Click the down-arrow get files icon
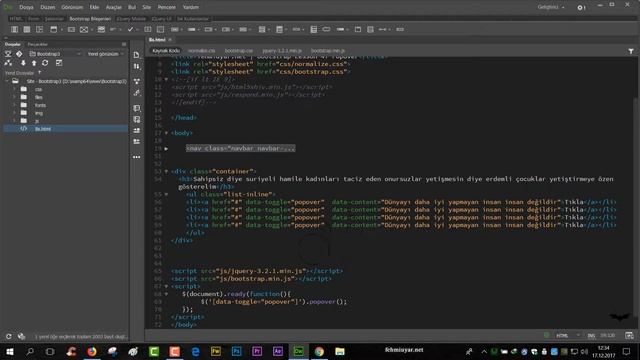This screenshot has height=360, width=640. pos(23,63)
